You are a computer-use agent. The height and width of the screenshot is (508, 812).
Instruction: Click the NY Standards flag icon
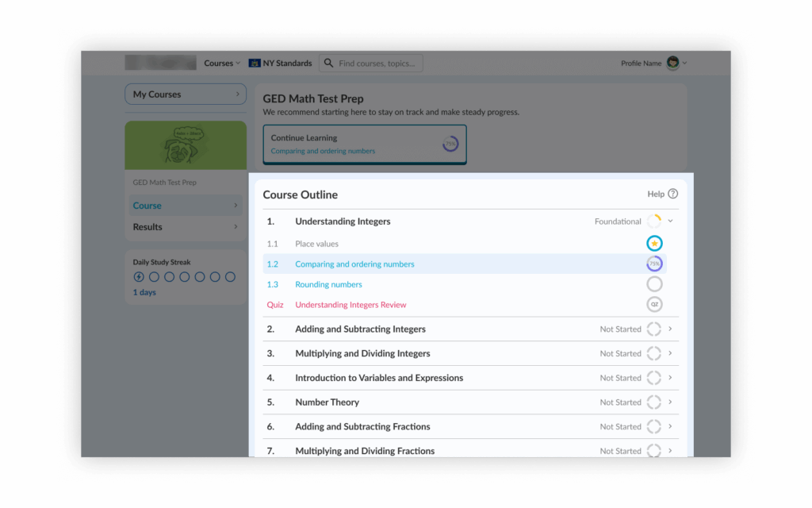255,63
